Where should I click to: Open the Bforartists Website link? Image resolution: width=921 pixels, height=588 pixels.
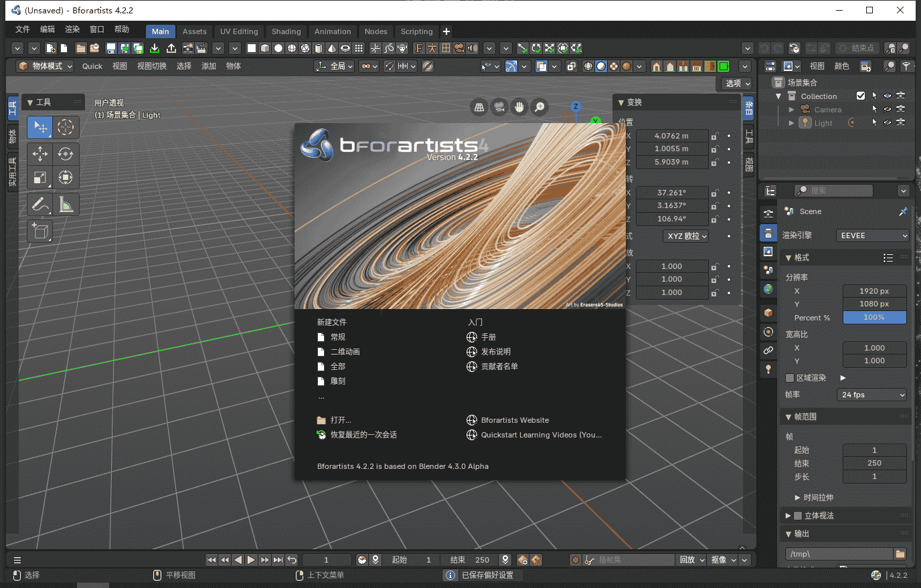514,420
